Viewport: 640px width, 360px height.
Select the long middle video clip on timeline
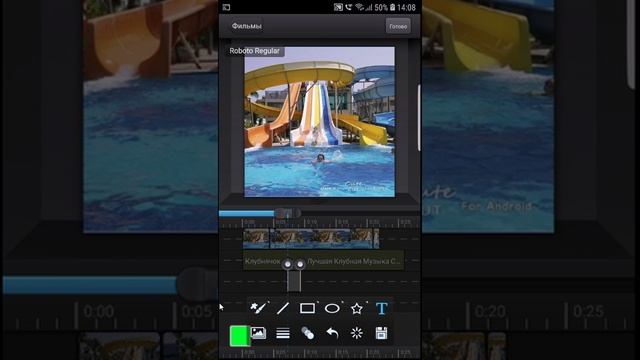[x=321, y=238]
